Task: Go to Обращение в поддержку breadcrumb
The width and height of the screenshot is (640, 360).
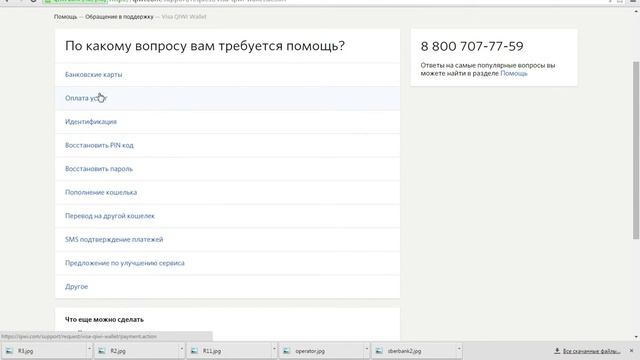Action: click(x=119, y=17)
